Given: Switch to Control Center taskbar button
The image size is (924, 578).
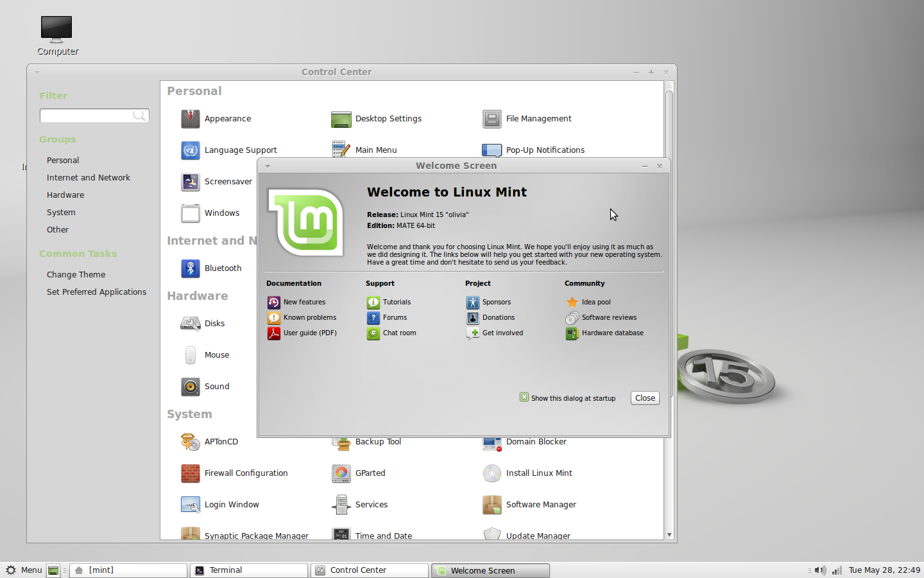Looking at the screenshot, I should [x=370, y=570].
